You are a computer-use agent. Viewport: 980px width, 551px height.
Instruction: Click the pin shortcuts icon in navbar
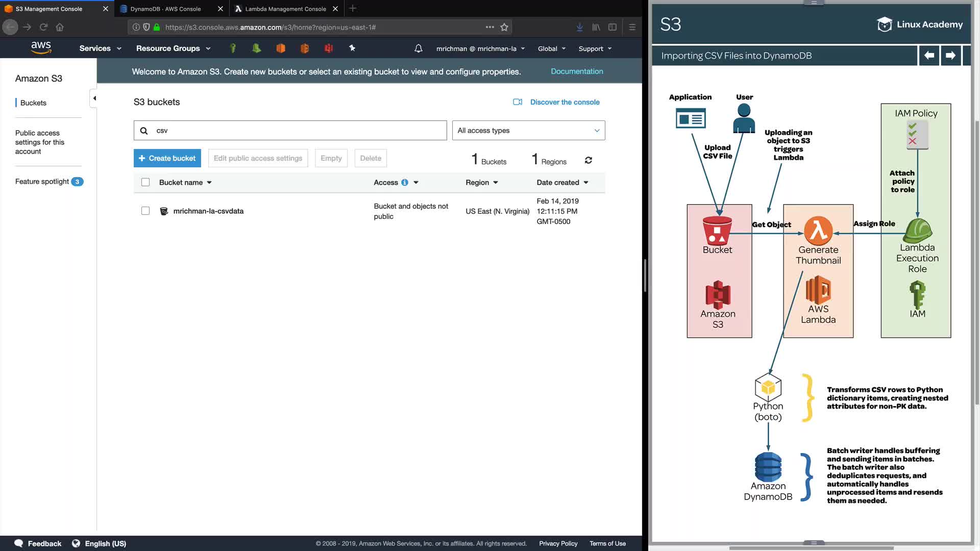352,48
